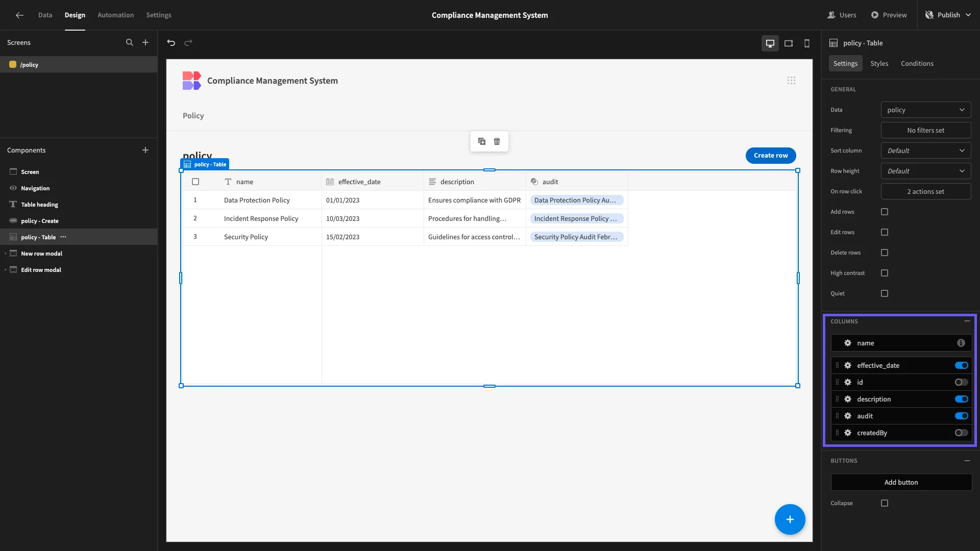This screenshot has height=551, width=980.
Task: Click the Create row button
Action: [x=771, y=156]
